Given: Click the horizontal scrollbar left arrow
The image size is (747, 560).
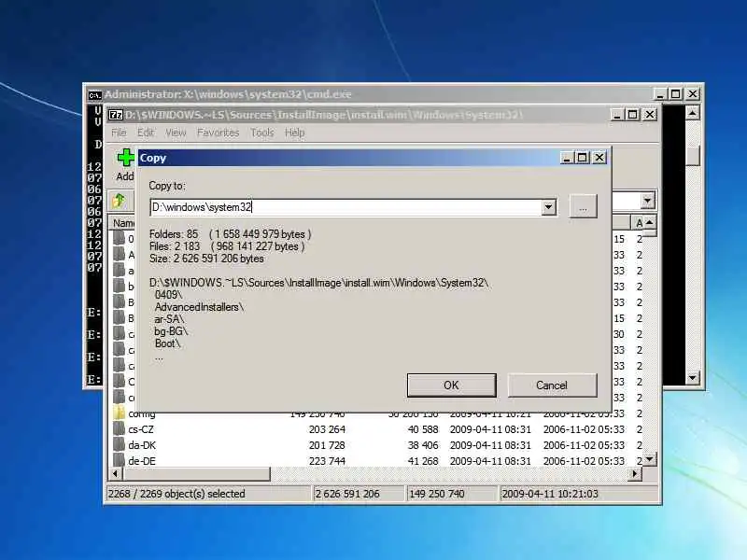Looking at the screenshot, I should [115, 474].
